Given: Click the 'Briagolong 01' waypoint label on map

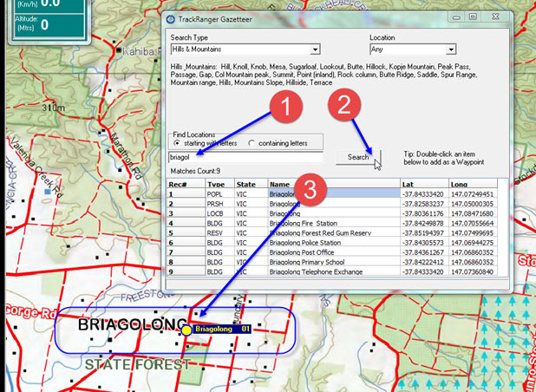Looking at the screenshot, I should [222, 330].
